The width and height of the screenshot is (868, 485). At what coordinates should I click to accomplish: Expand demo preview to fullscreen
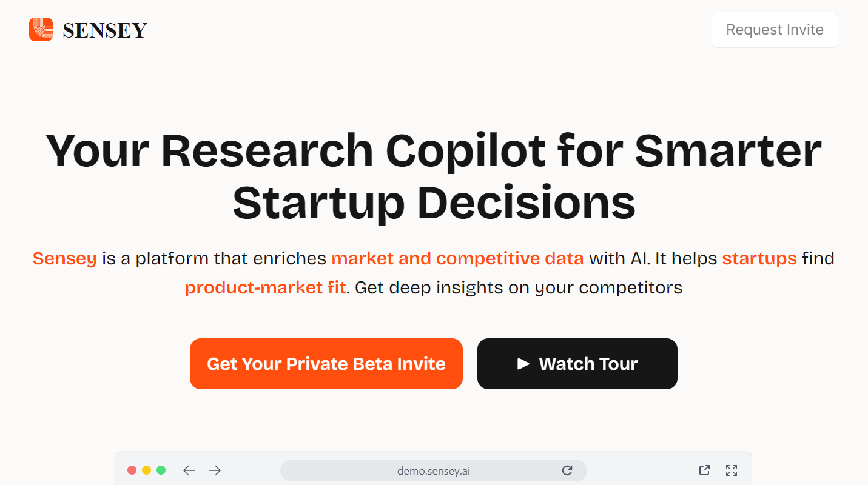[x=732, y=470]
